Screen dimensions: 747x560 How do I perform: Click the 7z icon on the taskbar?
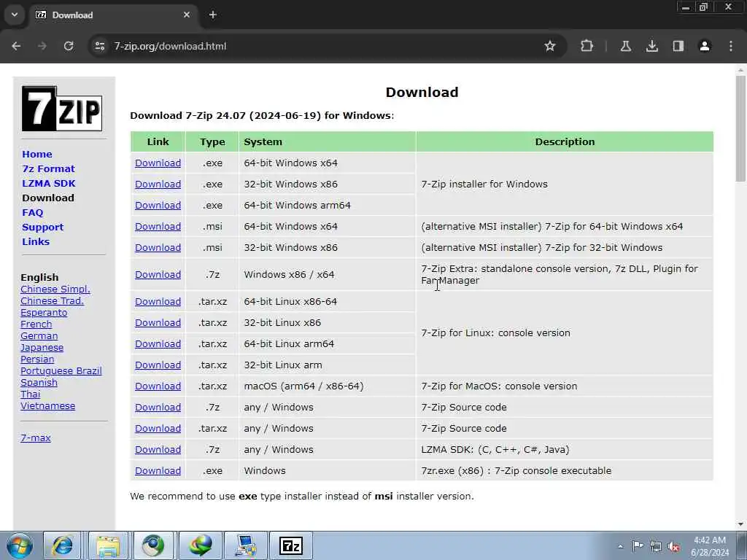pos(291,545)
